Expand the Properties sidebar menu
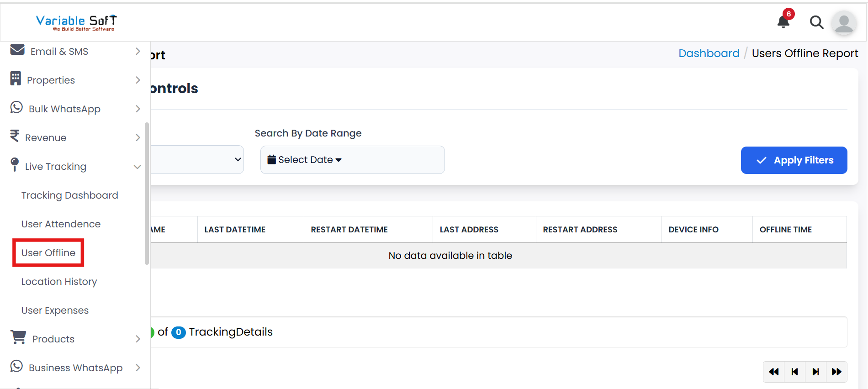Screen dimensions: 868x389 [x=75, y=80]
